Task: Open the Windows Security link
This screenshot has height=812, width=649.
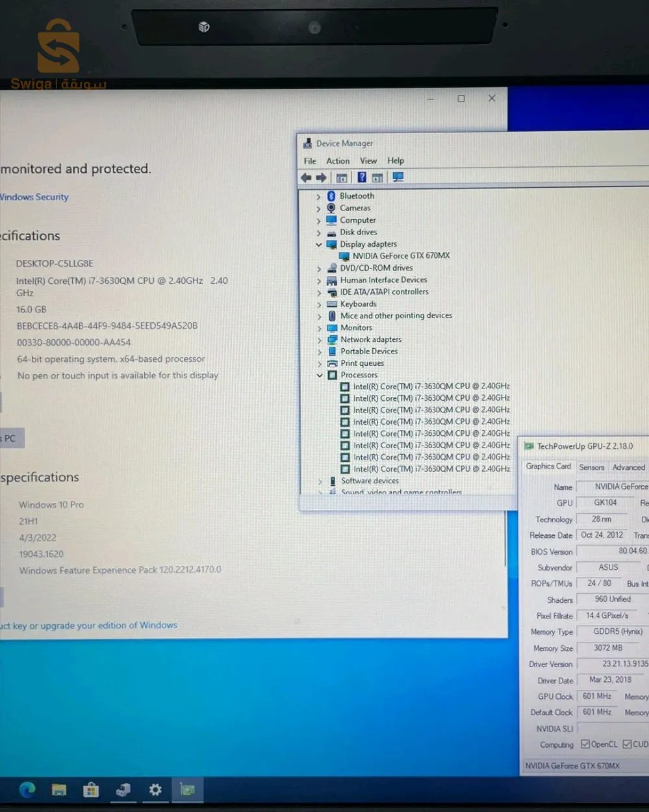Action: click(34, 197)
